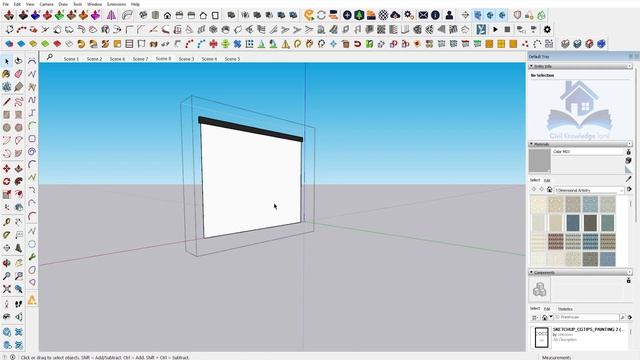
Task: Select the brown material swatch
Action: tap(590, 223)
